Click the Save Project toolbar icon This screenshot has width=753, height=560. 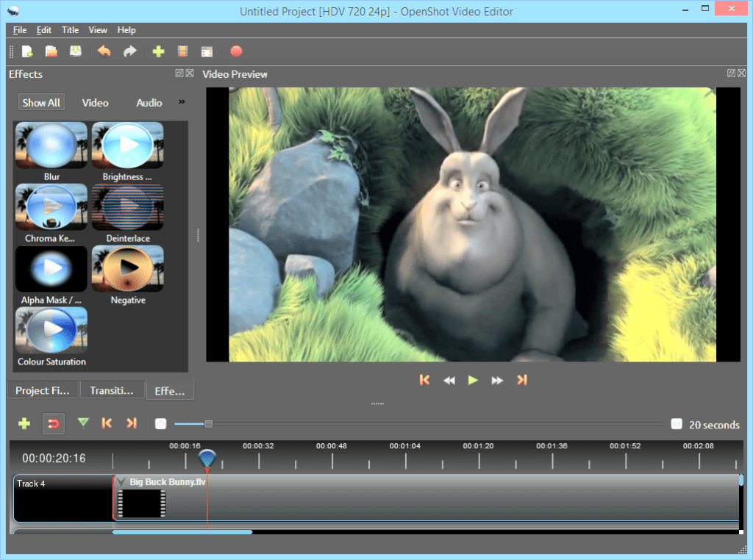(75, 51)
